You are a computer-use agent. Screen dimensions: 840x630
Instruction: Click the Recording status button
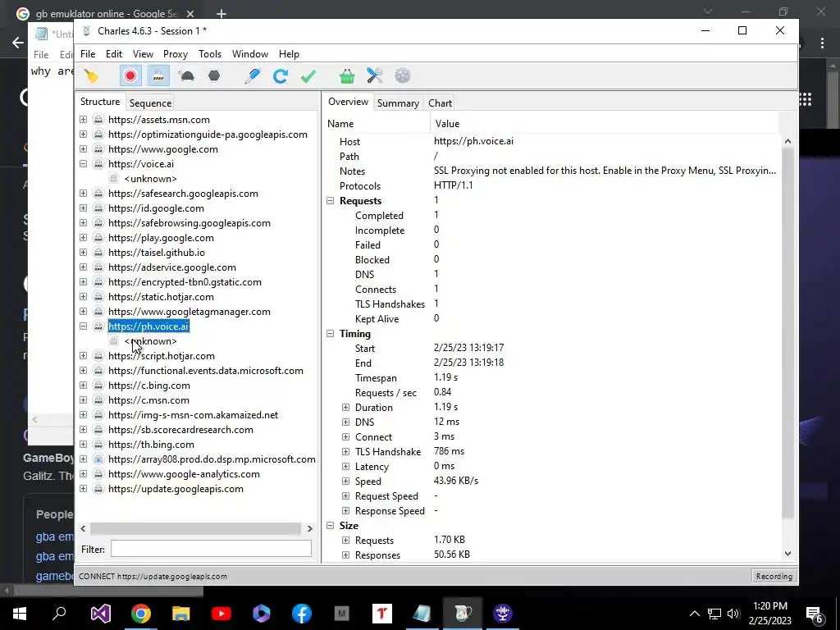774,577
